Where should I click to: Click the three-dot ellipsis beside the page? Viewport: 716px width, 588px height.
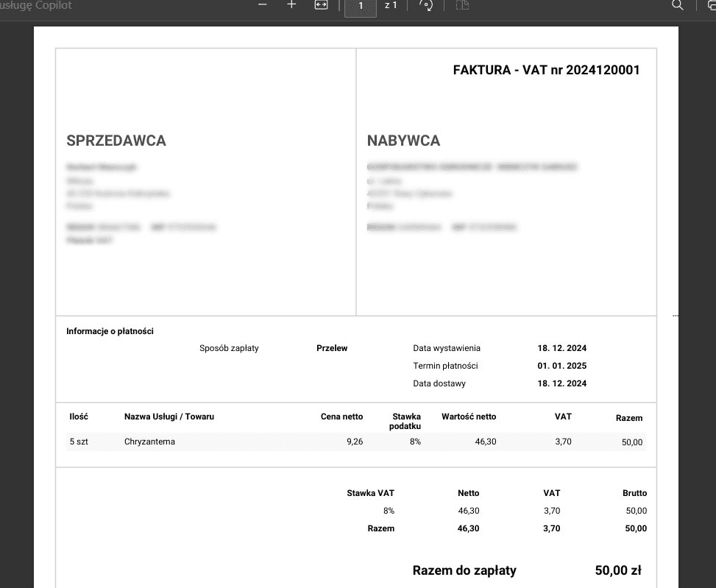tap(676, 315)
